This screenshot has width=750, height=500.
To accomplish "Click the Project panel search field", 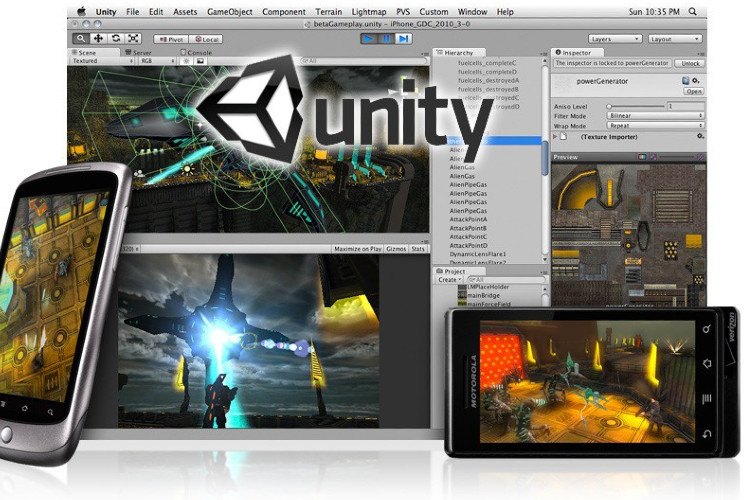I will 506,279.
